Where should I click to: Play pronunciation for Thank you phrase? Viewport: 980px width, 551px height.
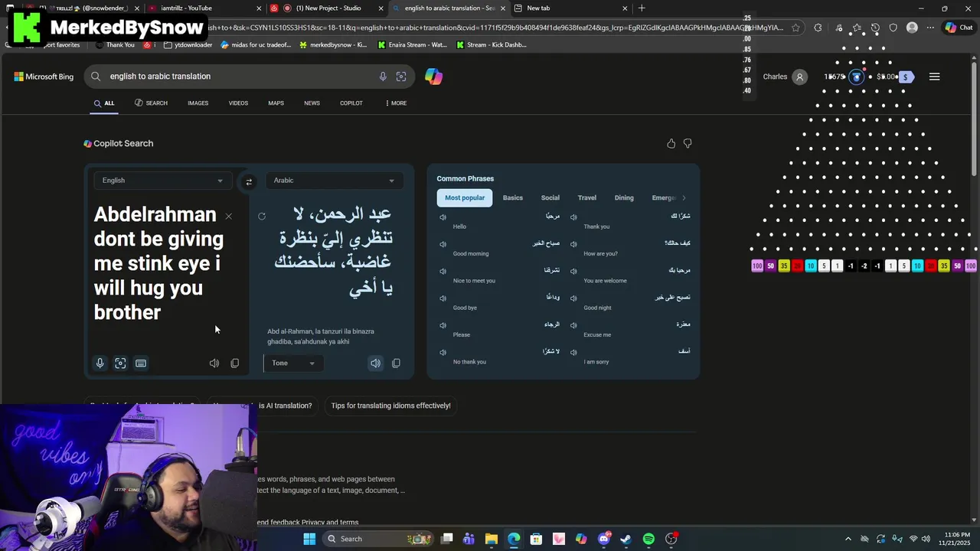(573, 217)
